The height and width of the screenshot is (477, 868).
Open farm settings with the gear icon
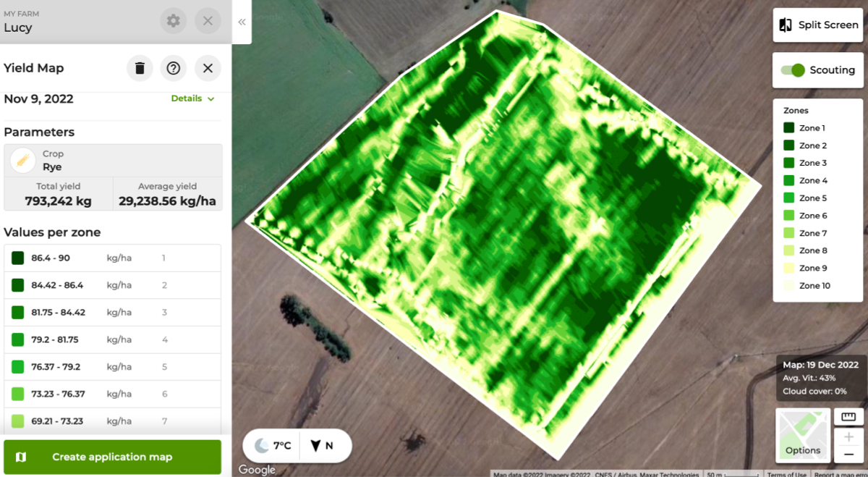tap(172, 21)
